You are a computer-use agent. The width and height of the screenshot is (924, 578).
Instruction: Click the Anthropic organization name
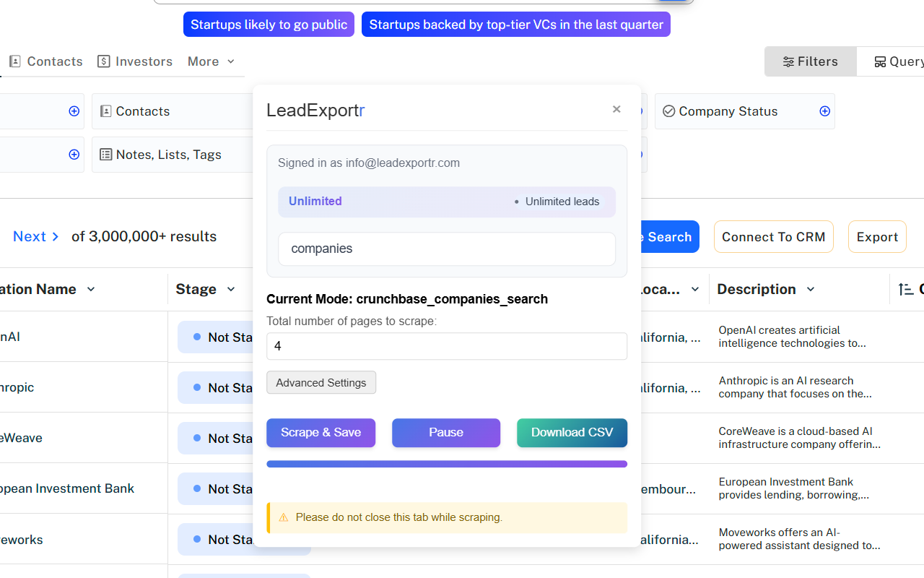coord(17,387)
